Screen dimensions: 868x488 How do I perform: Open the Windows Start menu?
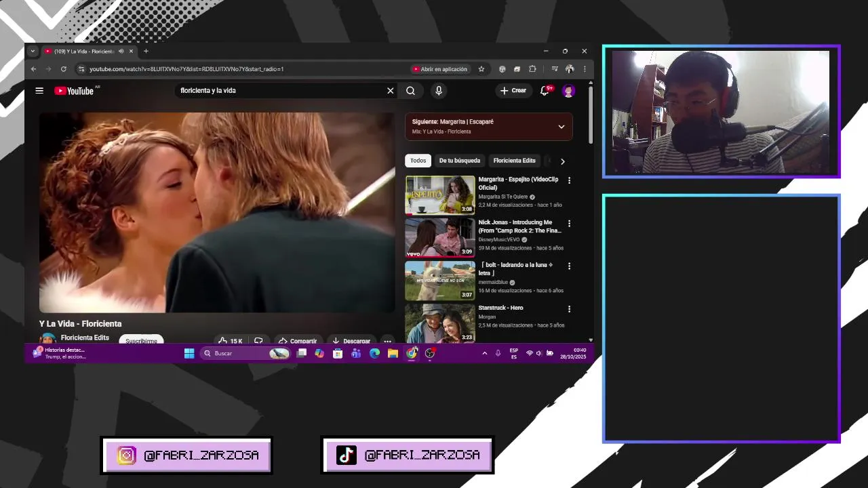point(189,353)
